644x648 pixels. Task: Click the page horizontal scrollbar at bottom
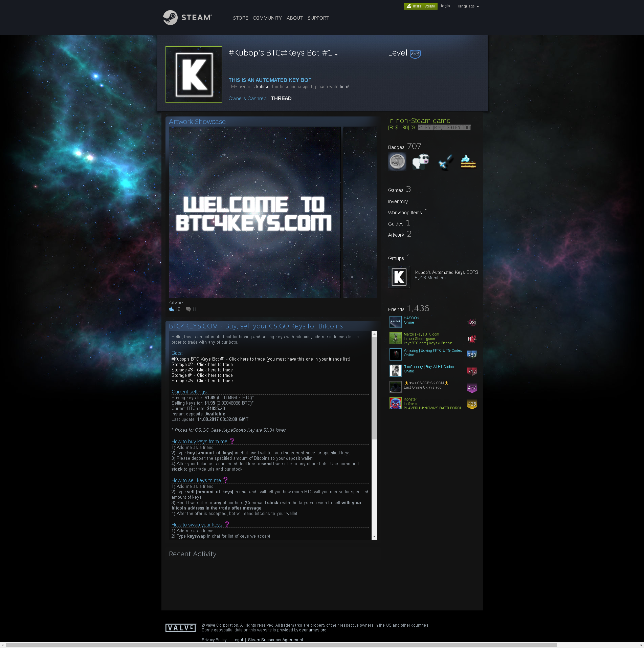(x=282, y=645)
